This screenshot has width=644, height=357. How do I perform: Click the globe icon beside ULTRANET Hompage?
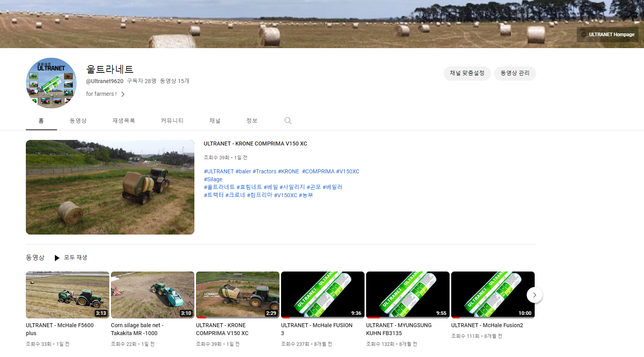pos(584,35)
